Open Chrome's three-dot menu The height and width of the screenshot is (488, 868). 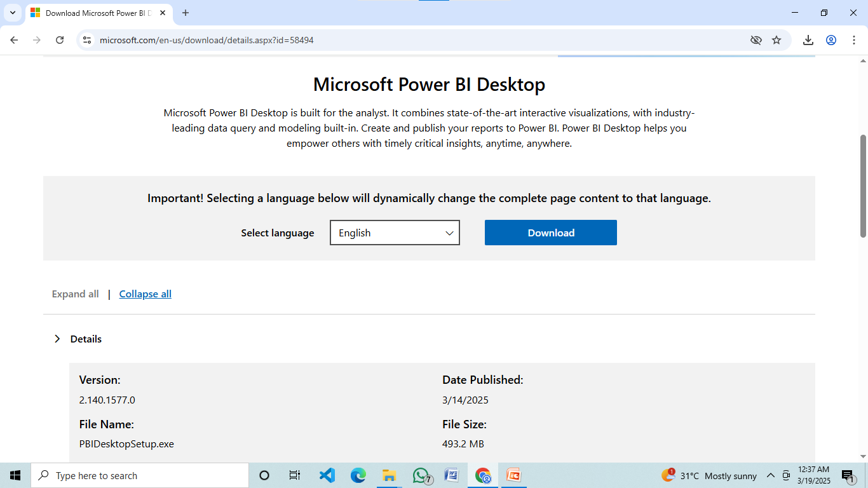click(x=853, y=40)
